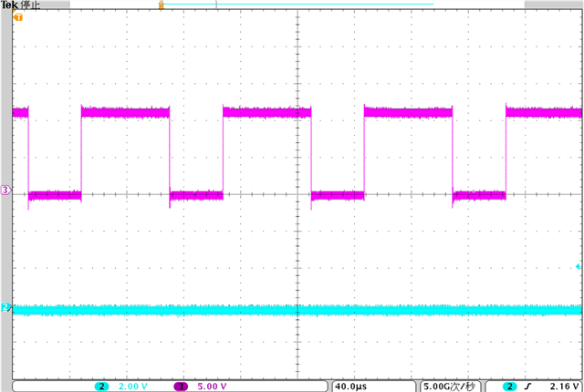Click the rising edge trigger slope icon
The image size is (584, 392).
527,387
